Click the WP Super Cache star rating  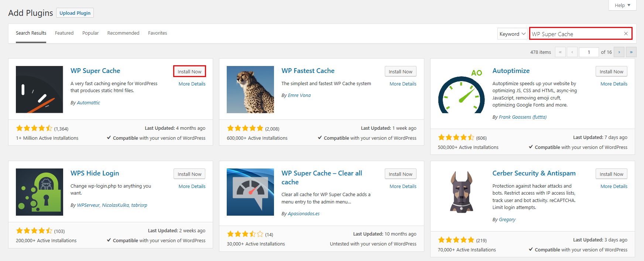(34, 128)
